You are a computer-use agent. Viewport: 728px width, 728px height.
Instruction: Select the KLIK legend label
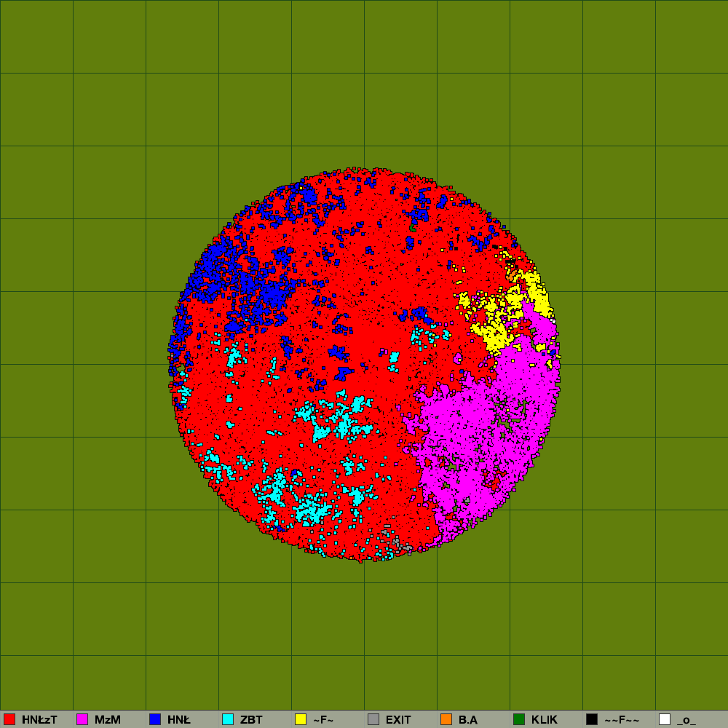(544, 720)
